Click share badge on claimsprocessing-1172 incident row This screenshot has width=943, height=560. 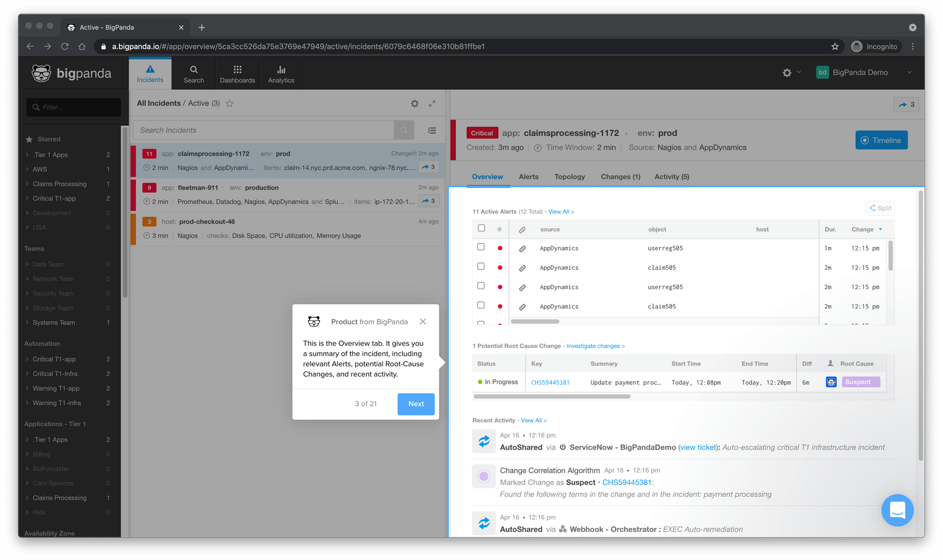pyautogui.click(x=429, y=167)
